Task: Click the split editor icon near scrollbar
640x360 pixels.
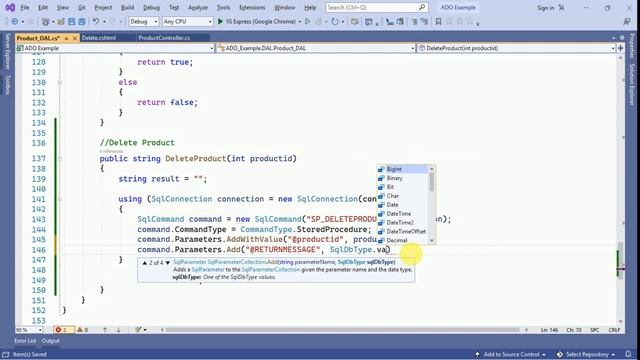Action: (x=621, y=48)
